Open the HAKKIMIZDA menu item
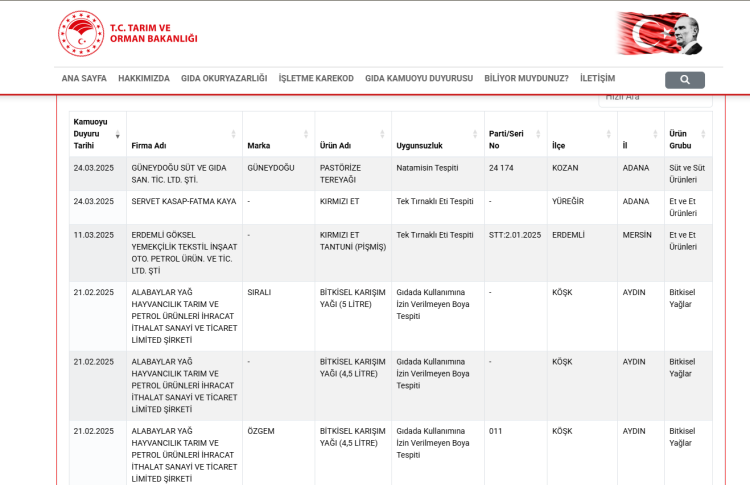 [144, 78]
